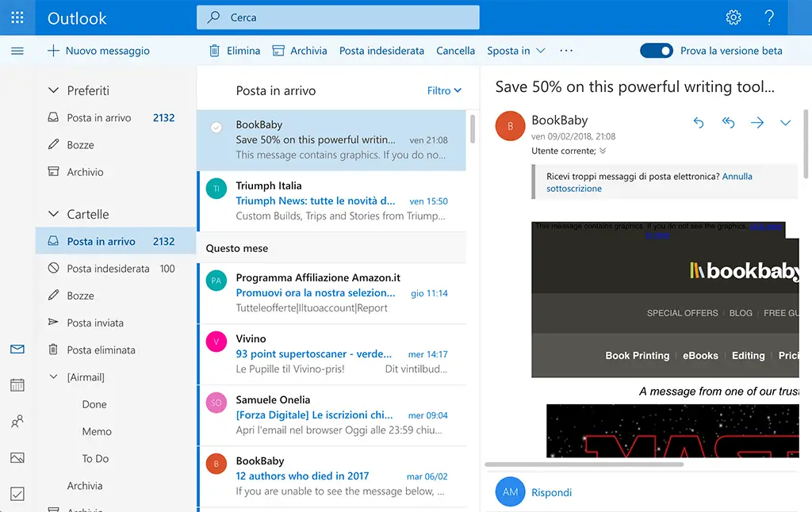Open Posta in arrivo under Preferiti
Screen dimensions: 812x512
(116, 117)
